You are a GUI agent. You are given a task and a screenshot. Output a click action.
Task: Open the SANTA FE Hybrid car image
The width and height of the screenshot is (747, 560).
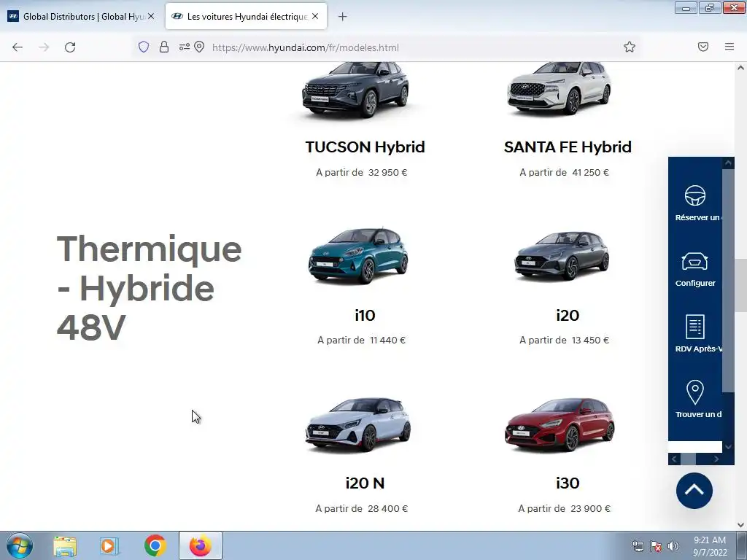pos(559,88)
